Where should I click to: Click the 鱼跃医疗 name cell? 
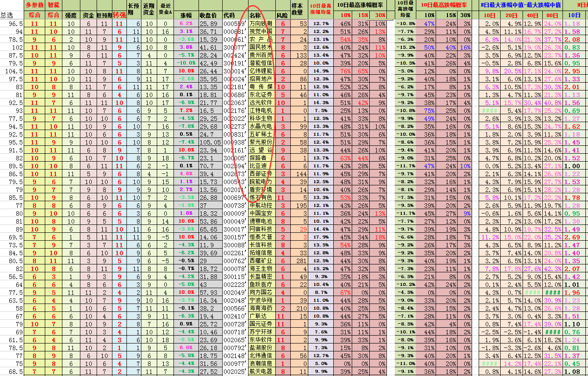pos(262,284)
